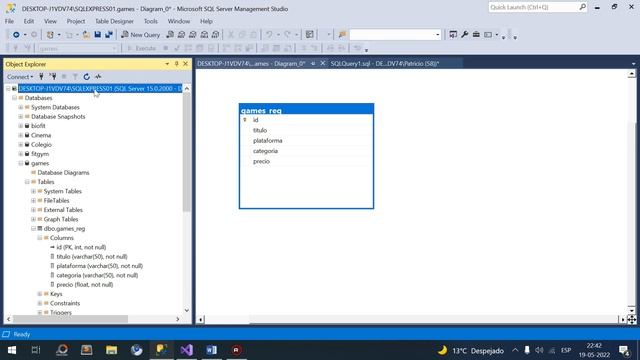Click the Save icon in toolbar
Image resolution: width=640 pixels, height=360 pixels.
pos(98,35)
